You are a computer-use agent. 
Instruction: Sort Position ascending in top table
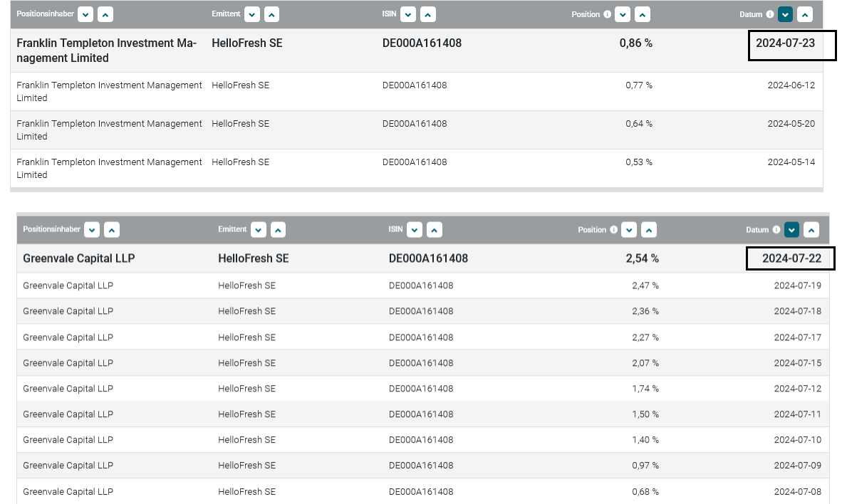(x=643, y=14)
